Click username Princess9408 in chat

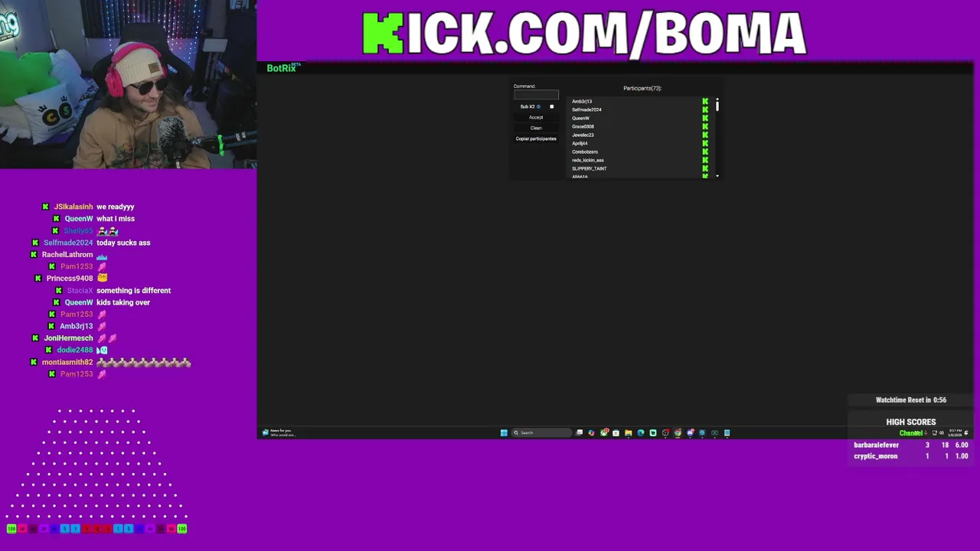pyautogui.click(x=70, y=279)
